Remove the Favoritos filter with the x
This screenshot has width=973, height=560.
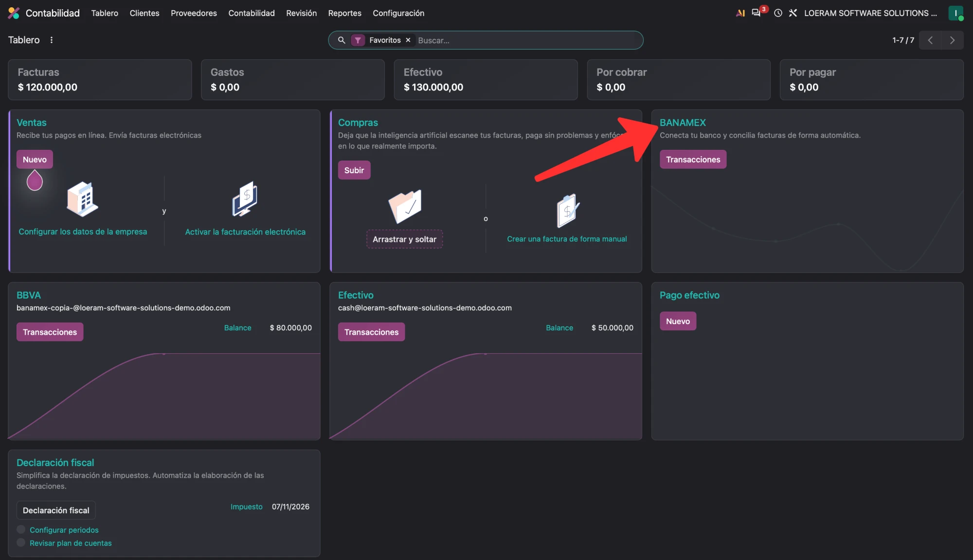[x=408, y=40]
